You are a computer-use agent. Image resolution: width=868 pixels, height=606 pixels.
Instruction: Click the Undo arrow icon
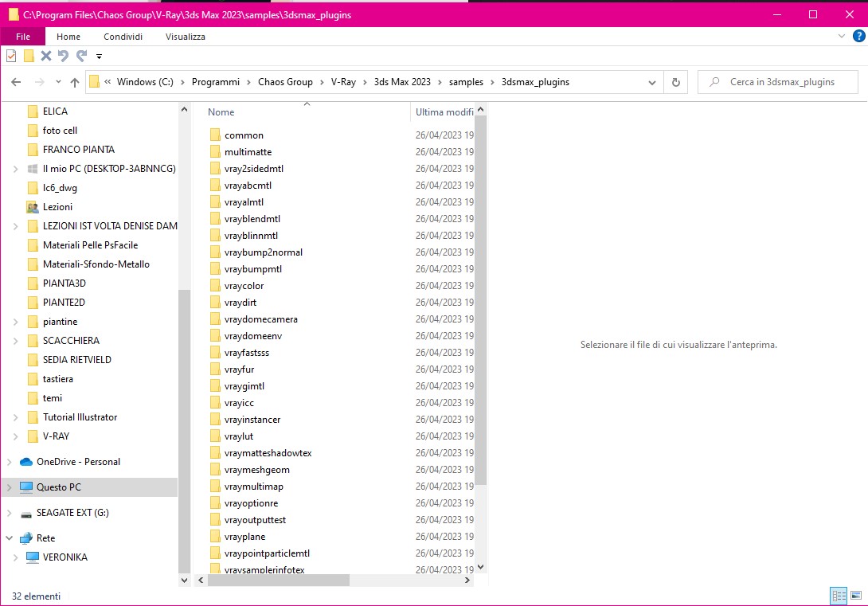tap(63, 55)
